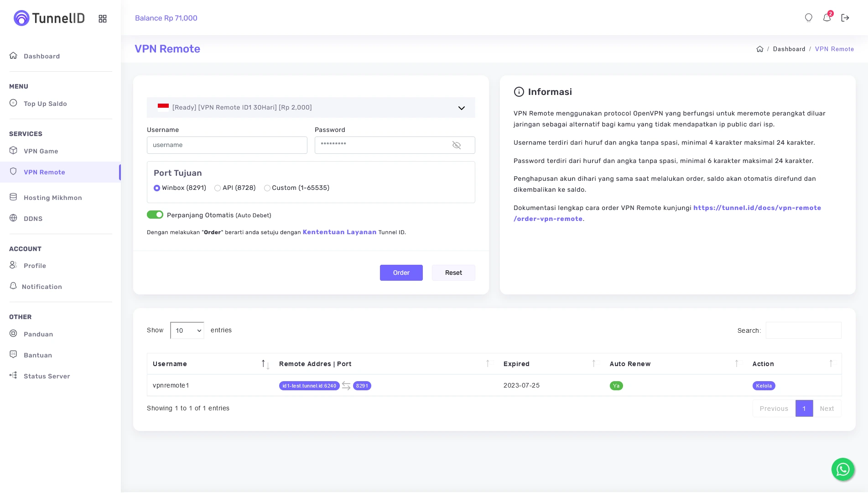Click the Notification bell icon in sidebar
Image resolution: width=868 pixels, height=493 pixels.
pyautogui.click(x=13, y=286)
